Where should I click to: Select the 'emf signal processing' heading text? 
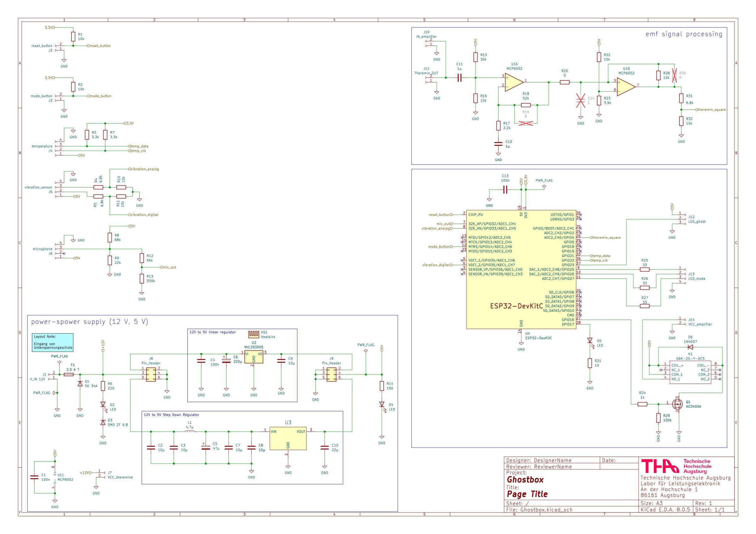[x=684, y=34]
